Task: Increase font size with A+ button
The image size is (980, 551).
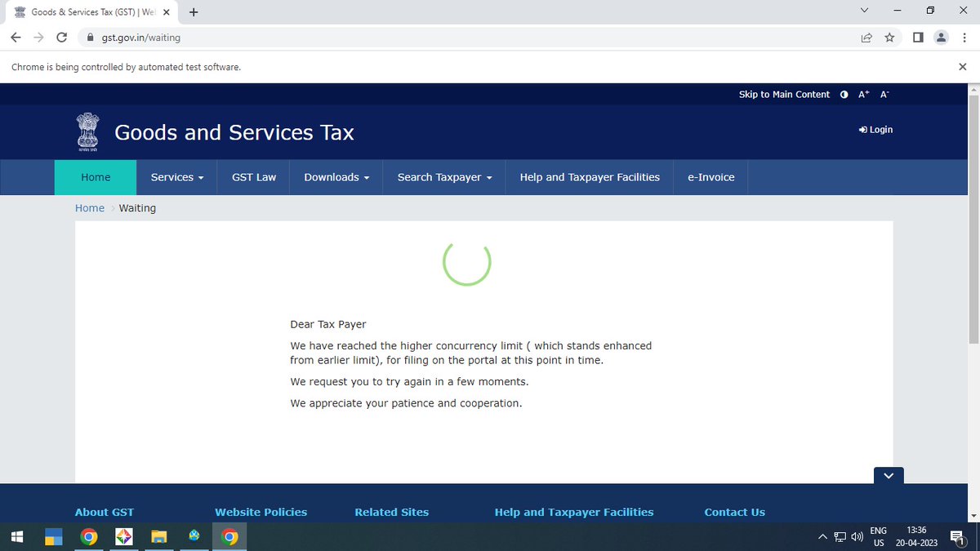Action: [x=864, y=95]
